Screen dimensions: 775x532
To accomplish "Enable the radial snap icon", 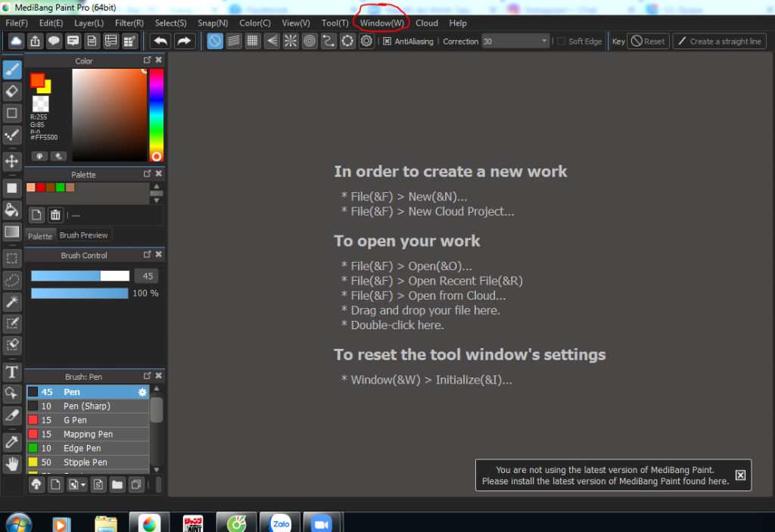I will tap(291, 41).
